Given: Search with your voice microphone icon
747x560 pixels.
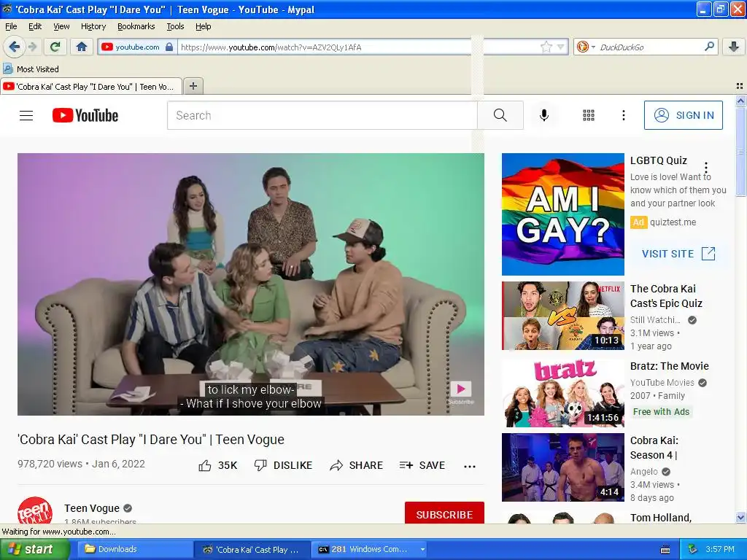Looking at the screenshot, I should click(544, 115).
